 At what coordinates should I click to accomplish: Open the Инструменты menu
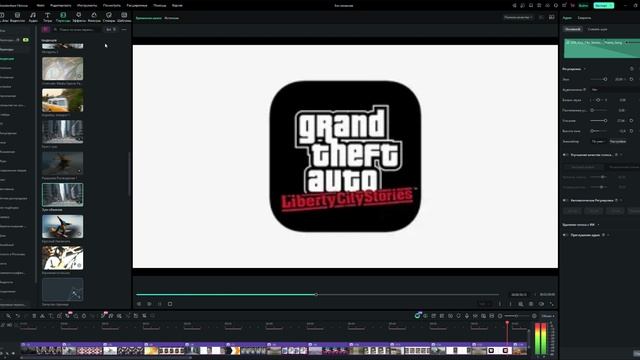pos(87,5)
